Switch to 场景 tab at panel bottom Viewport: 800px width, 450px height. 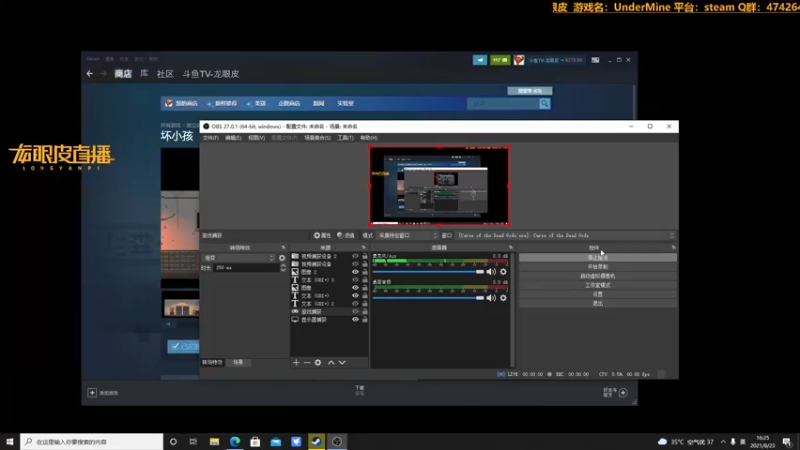pos(238,362)
